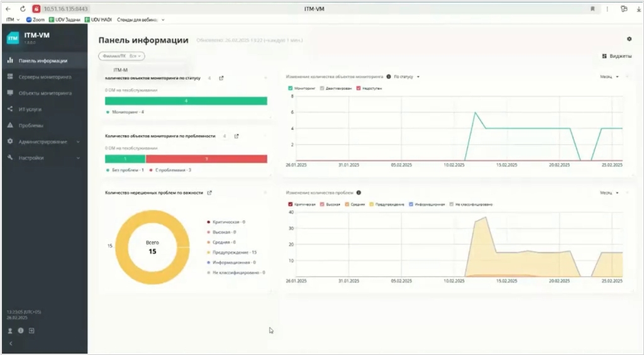Click the Виджеты button
Viewport: 644px width, 355px height.
[x=617, y=56]
